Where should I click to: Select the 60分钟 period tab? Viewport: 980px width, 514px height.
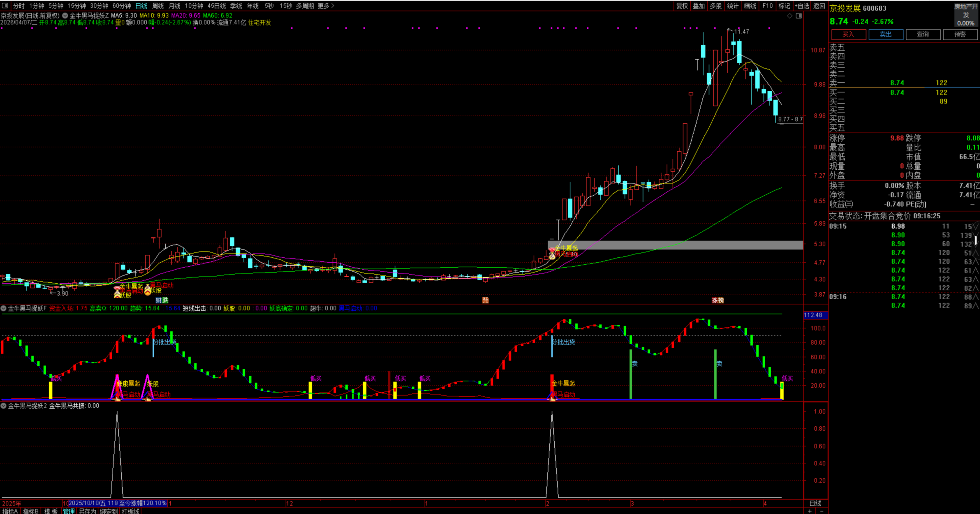(121, 6)
